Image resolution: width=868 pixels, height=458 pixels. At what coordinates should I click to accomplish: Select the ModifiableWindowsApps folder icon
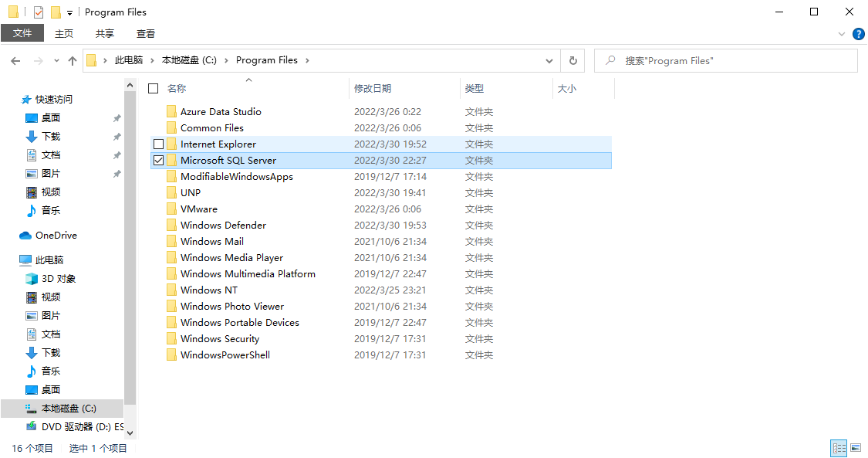point(171,177)
